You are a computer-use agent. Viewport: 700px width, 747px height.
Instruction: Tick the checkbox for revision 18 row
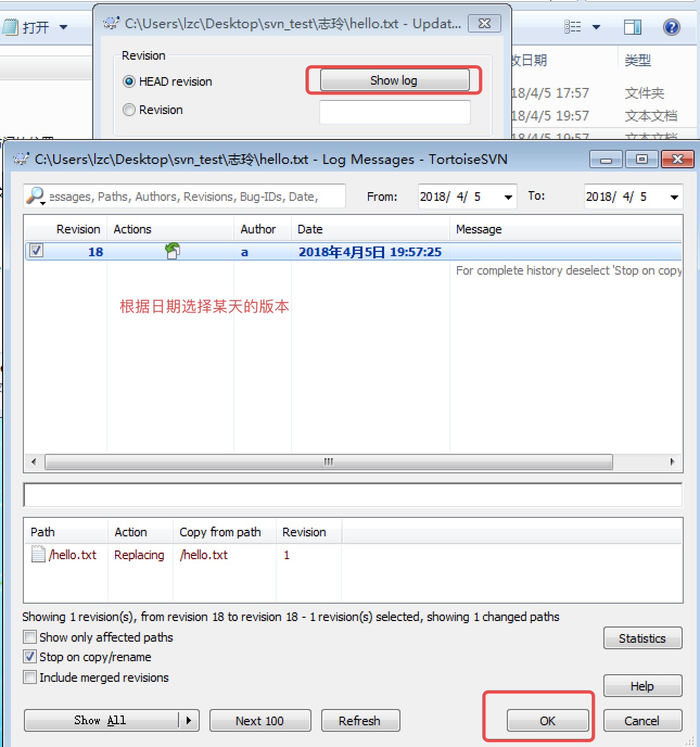(36, 251)
